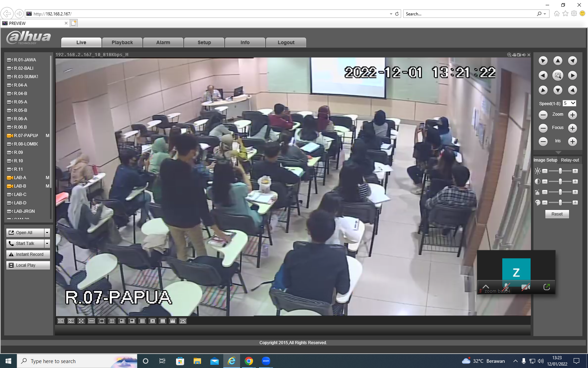Increase contrast with plus button
This screenshot has width=588, height=368.
[x=575, y=182]
